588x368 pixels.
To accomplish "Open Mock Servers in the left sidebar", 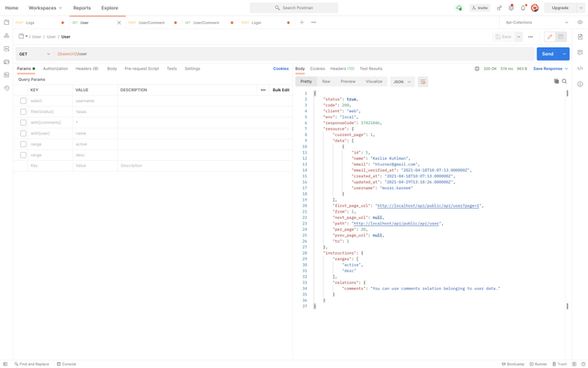I will point(6,62).
